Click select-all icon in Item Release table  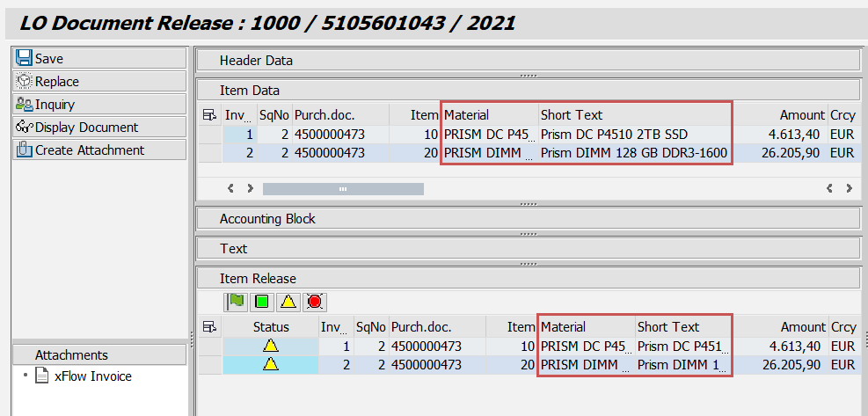pos(209,327)
